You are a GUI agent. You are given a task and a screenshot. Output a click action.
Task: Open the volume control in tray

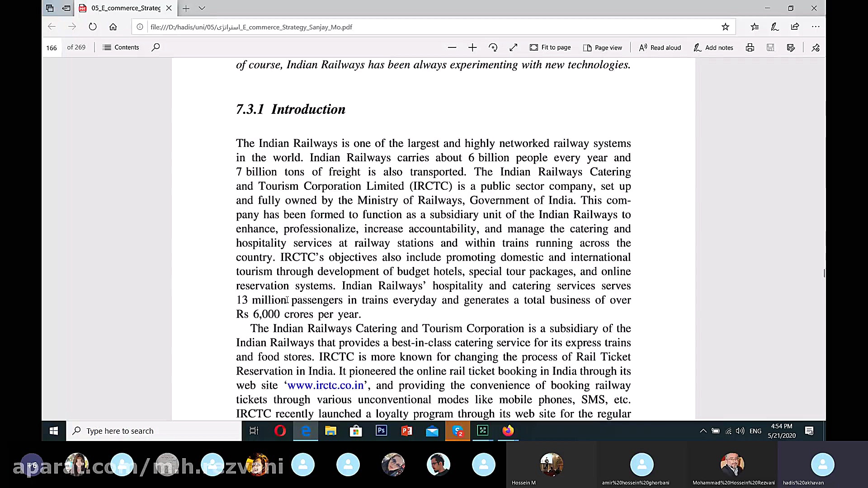coord(740,431)
